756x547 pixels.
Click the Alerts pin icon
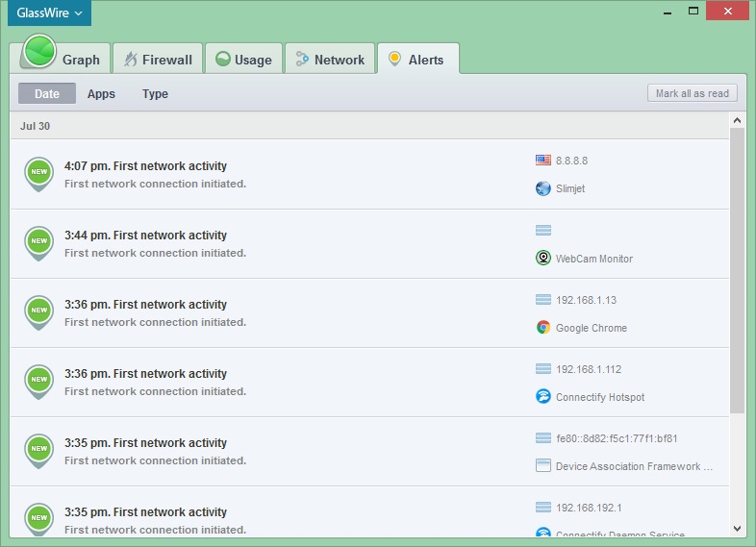click(395, 59)
